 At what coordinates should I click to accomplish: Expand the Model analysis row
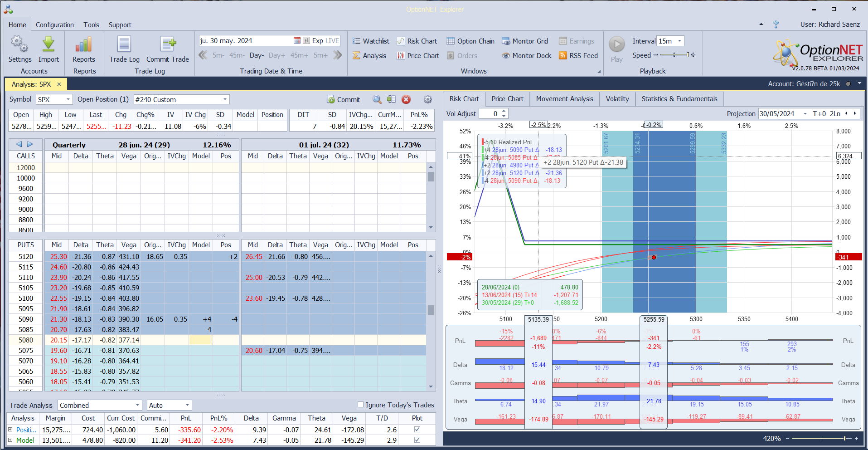(10, 440)
